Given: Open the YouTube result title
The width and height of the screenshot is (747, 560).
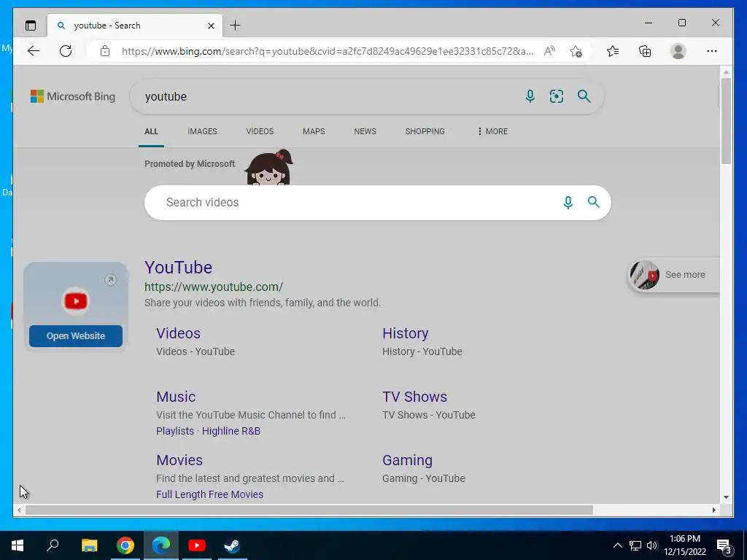Looking at the screenshot, I should coord(179,268).
